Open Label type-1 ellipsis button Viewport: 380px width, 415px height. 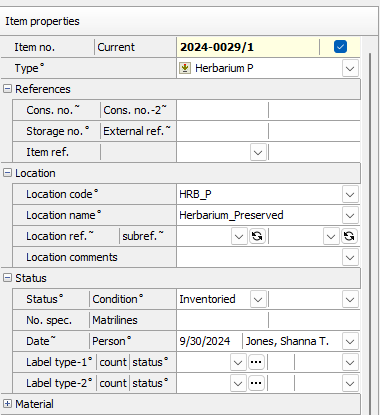tap(256, 362)
